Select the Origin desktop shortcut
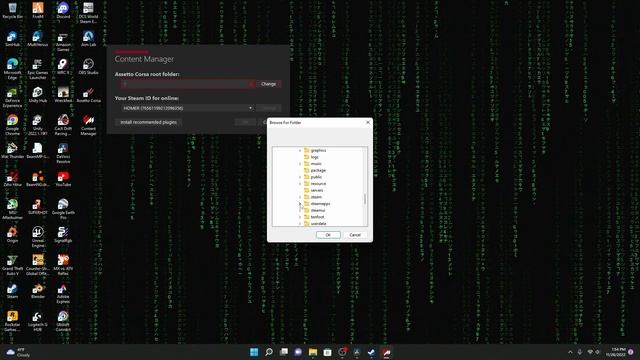Image resolution: width=640 pixels, height=360 pixels. pos(12,235)
